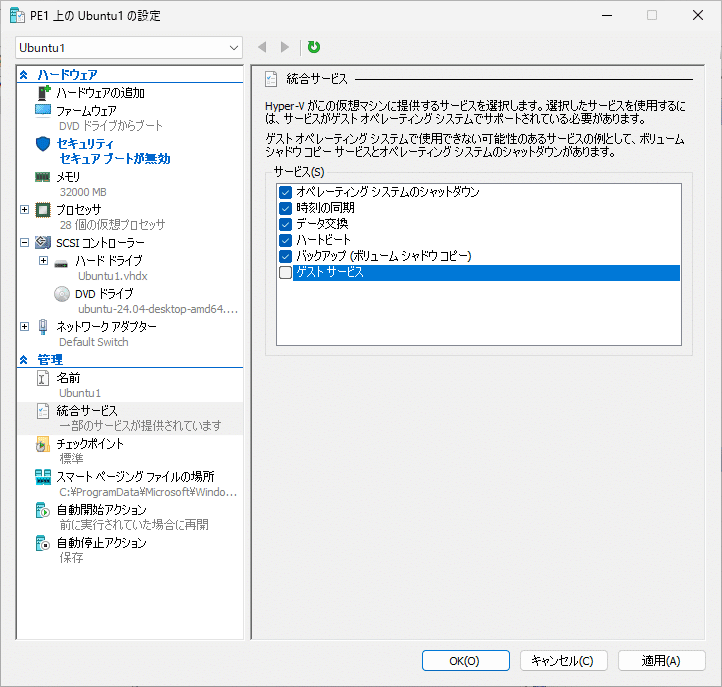Click the 自動停止アクション icon
This screenshot has width=722, height=687.
click(42, 543)
